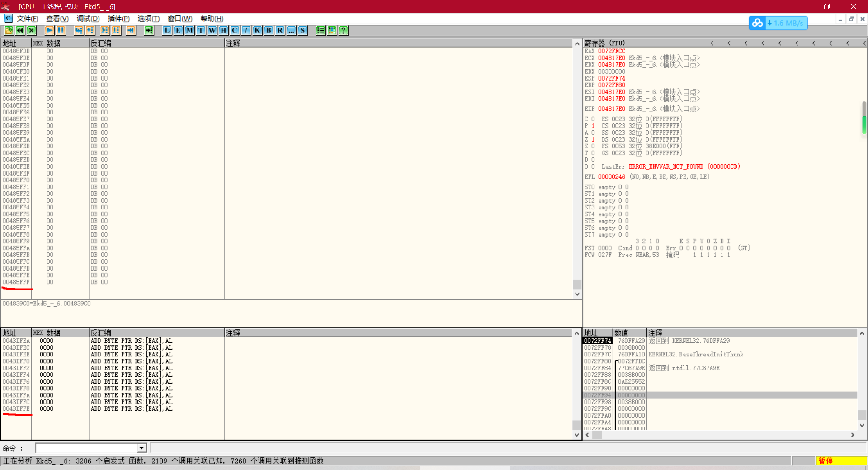
Task: Open the Memory map (M) icon
Action: (x=189, y=30)
